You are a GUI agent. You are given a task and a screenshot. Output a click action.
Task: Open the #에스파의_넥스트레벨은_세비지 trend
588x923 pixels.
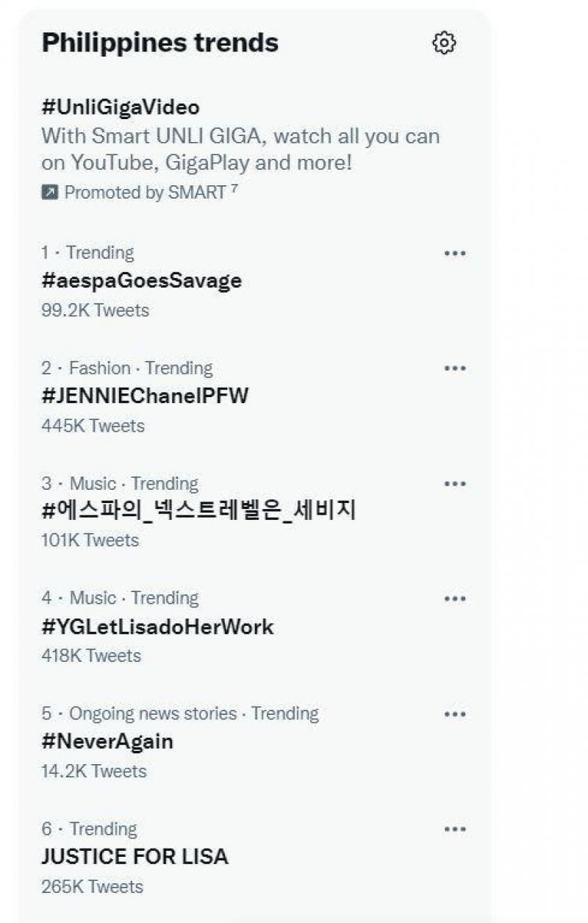(x=198, y=511)
